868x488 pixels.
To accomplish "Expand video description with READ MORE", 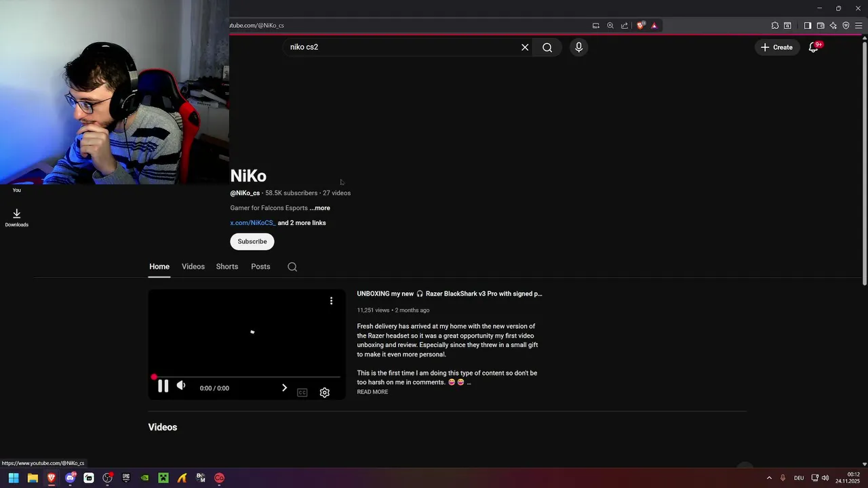I will [x=373, y=392].
